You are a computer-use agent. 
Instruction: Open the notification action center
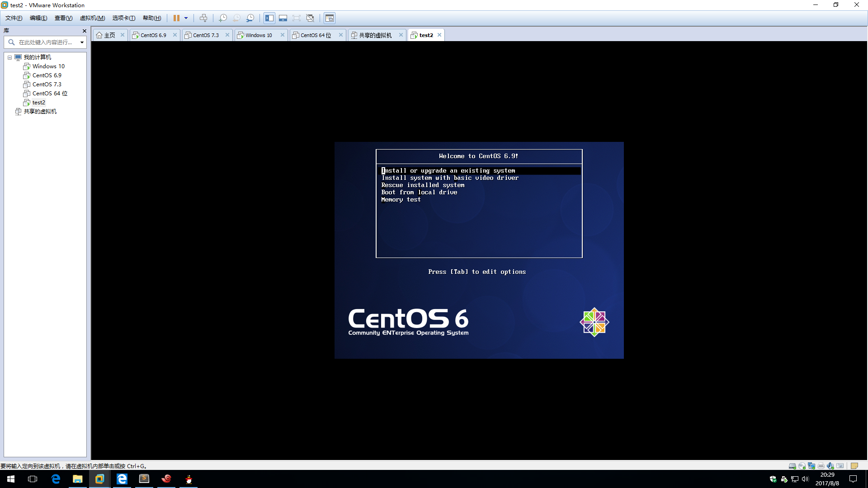pos(853,479)
